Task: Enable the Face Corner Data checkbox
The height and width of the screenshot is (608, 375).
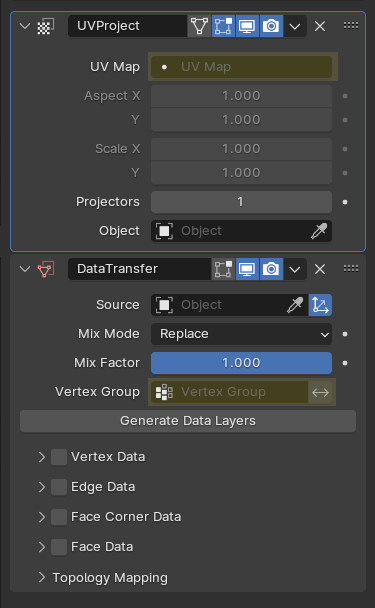Action: (59, 517)
